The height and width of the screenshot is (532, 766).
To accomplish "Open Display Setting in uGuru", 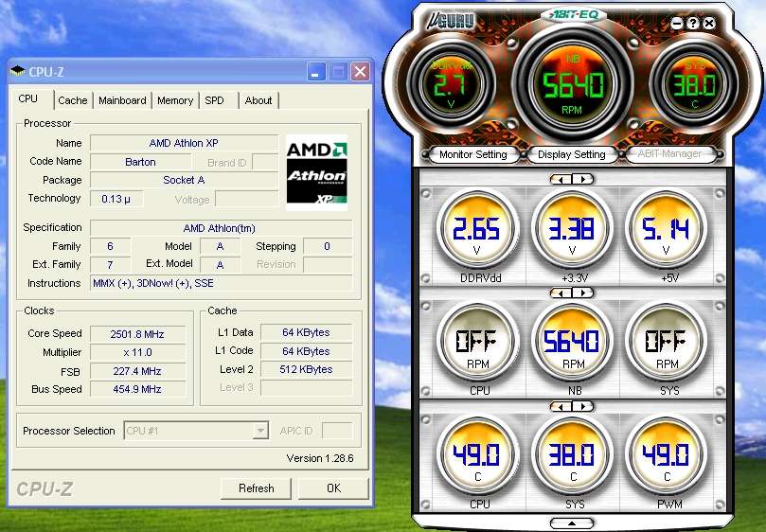I will [x=572, y=154].
